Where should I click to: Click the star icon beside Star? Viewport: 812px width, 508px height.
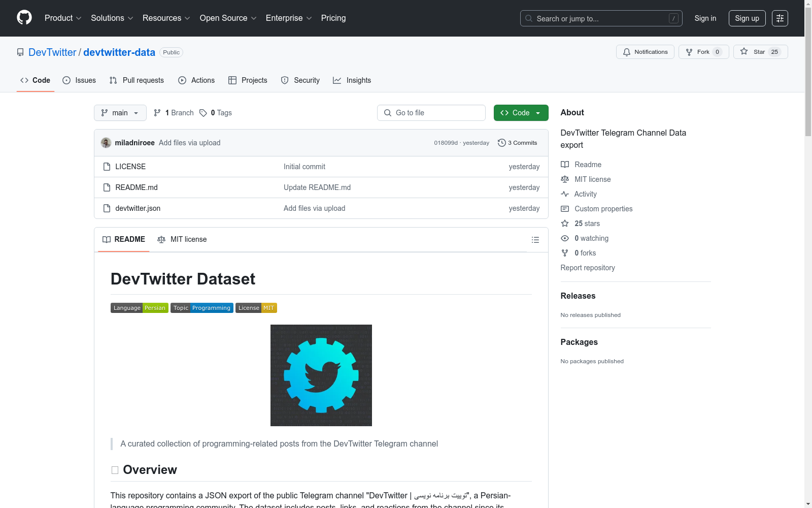pyautogui.click(x=744, y=51)
